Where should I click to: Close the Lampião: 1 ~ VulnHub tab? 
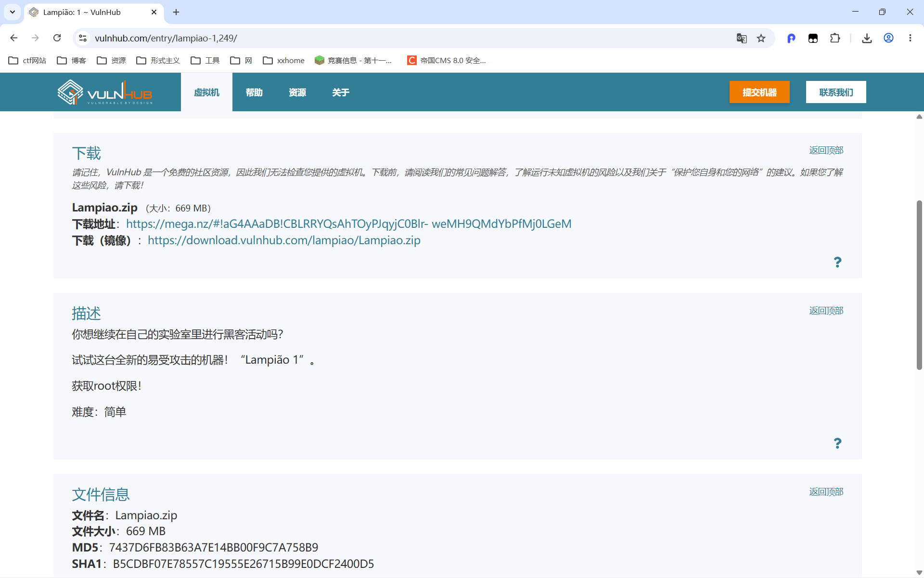[154, 12]
